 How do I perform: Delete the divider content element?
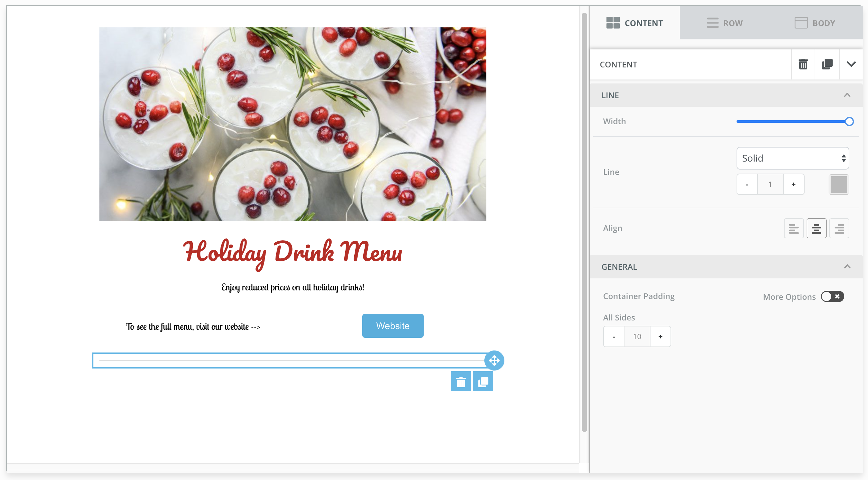pos(803,64)
